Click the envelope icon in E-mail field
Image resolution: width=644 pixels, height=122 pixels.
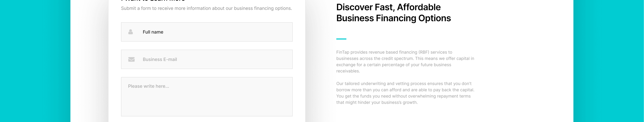click(x=131, y=59)
